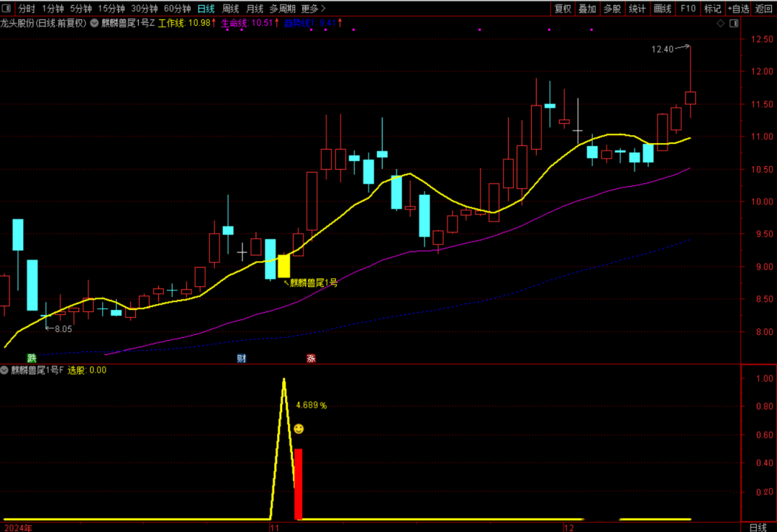Click the green 跌 event marker
The image size is (777, 532).
tap(31, 358)
